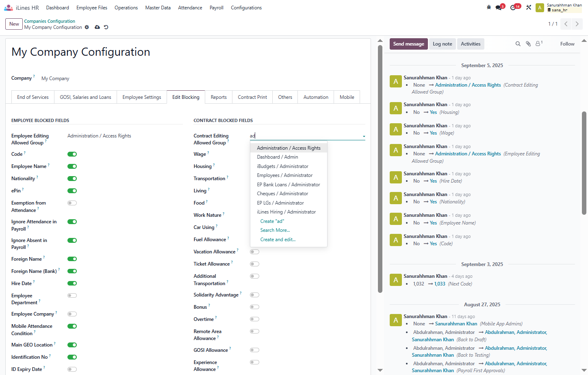The image size is (588, 375).
Task: Toggle the Hire Date switch
Action: [x=72, y=283]
